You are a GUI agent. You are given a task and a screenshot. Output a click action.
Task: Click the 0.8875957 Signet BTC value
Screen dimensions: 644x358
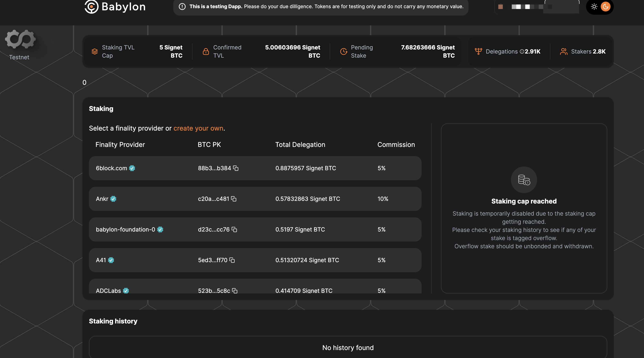(305, 168)
